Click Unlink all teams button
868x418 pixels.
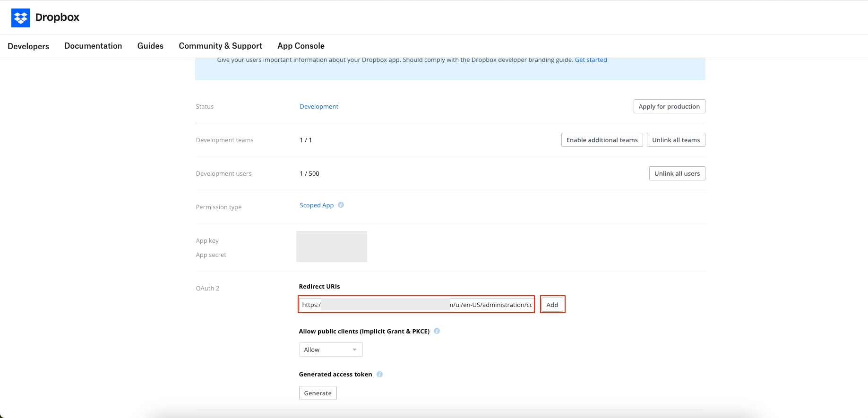676,140
